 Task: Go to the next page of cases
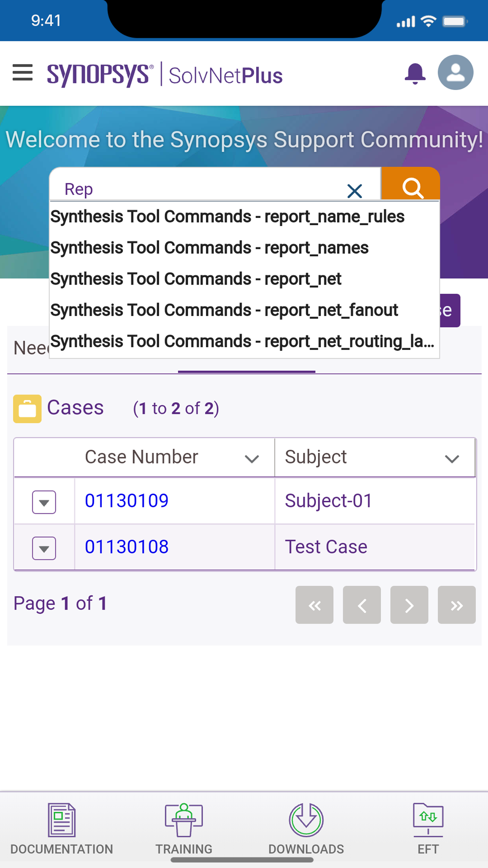(x=409, y=605)
